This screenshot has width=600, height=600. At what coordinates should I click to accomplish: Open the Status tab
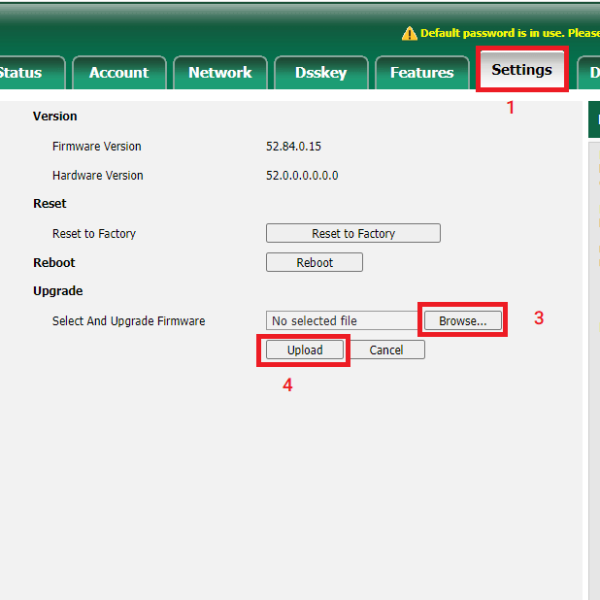tap(22, 73)
